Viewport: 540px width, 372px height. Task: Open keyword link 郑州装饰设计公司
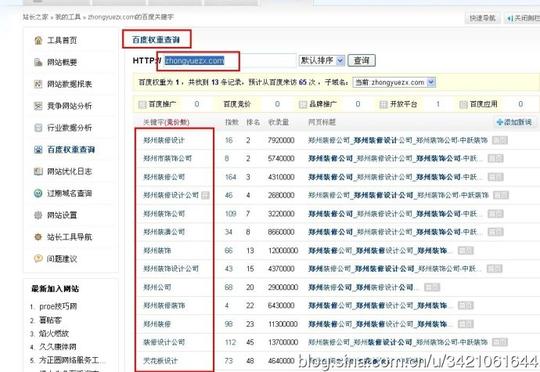[x=171, y=269]
